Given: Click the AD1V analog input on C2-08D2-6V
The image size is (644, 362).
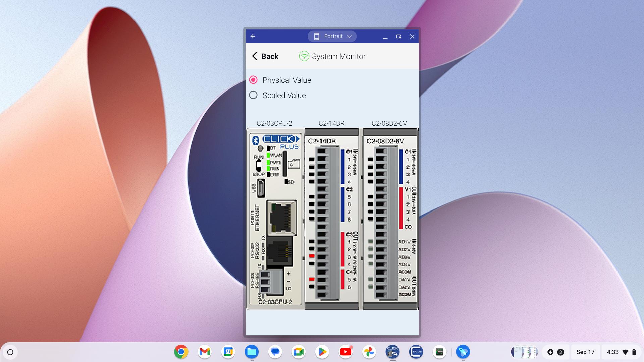Looking at the screenshot, I should coord(404,242).
